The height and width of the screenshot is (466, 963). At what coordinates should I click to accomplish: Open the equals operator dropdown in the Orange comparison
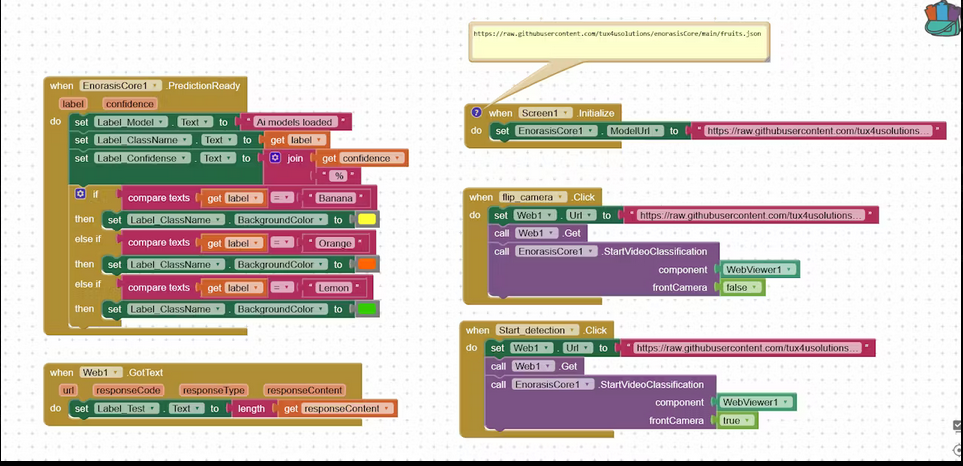[283, 243]
